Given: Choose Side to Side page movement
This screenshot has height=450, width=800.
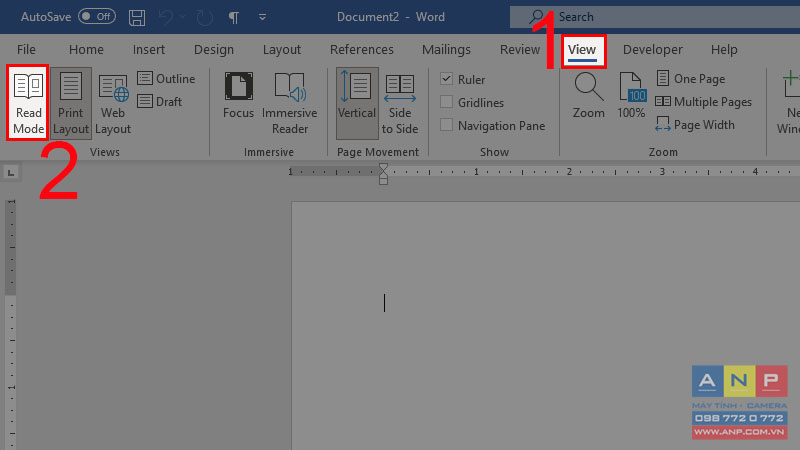Looking at the screenshot, I should 399,103.
